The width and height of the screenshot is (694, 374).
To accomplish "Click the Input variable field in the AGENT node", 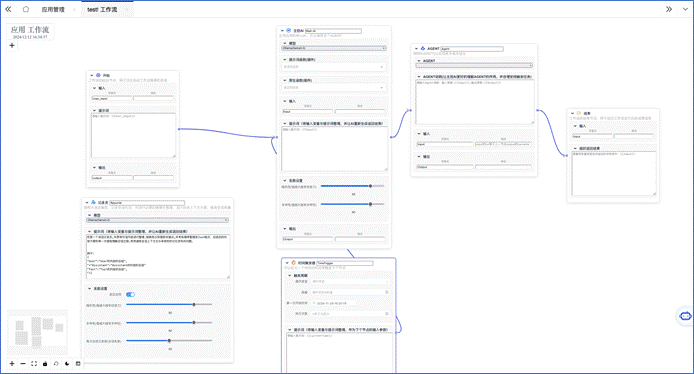I will tap(445, 144).
